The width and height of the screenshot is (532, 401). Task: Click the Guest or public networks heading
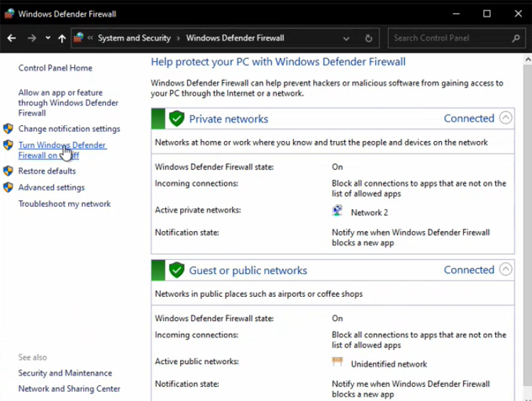[x=248, y=271]
